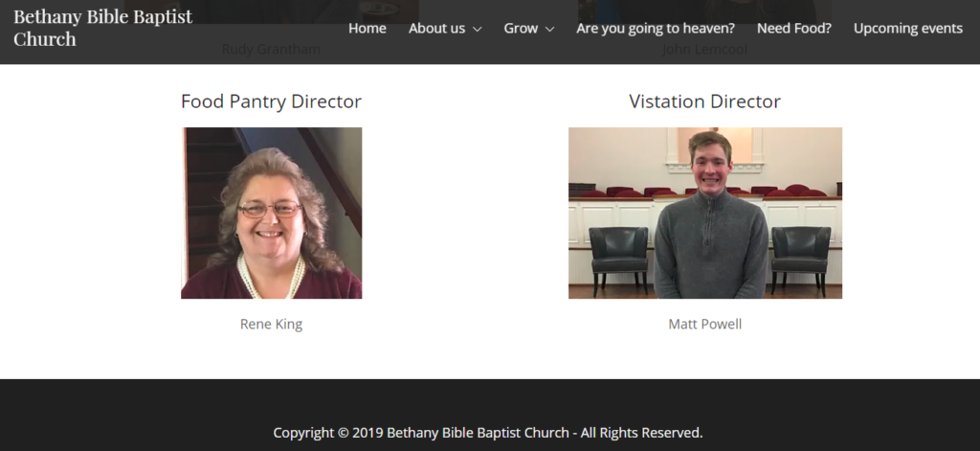The height and width of the screenshot is (451, 980).
Task: Click the Matt Powell name caption
Action: (x=705, y=324)
